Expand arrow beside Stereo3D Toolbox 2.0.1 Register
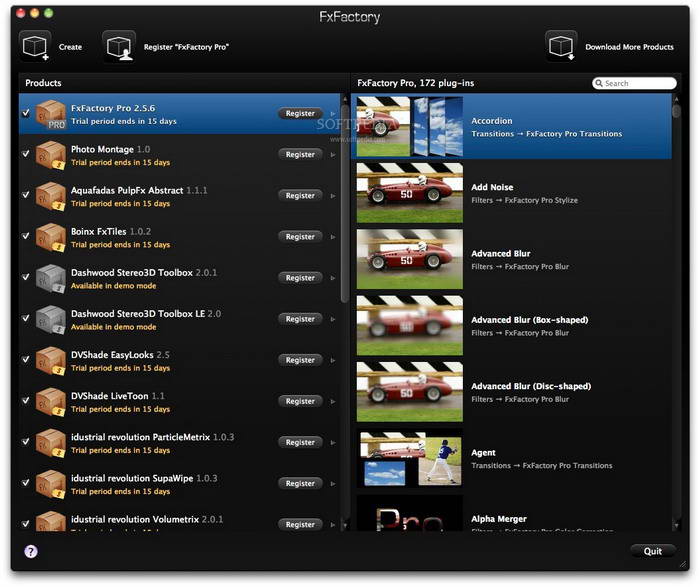 (333, 278)
